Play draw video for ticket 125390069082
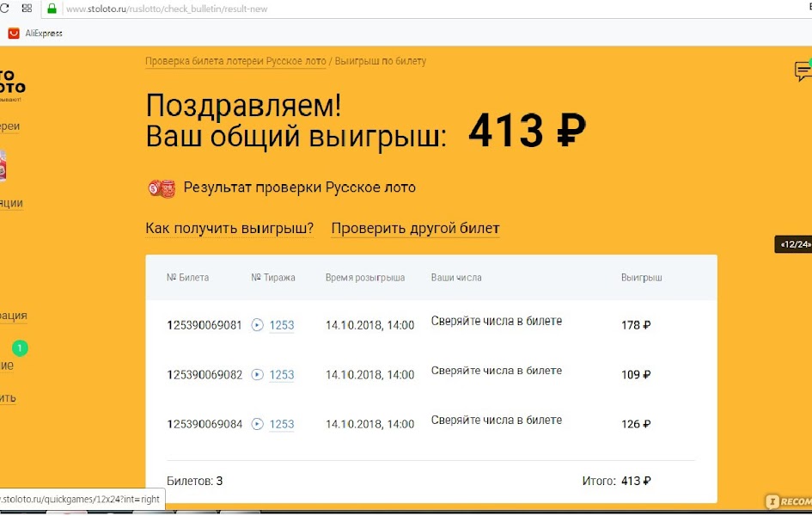The image size is (812, 516). coord(258,375)
